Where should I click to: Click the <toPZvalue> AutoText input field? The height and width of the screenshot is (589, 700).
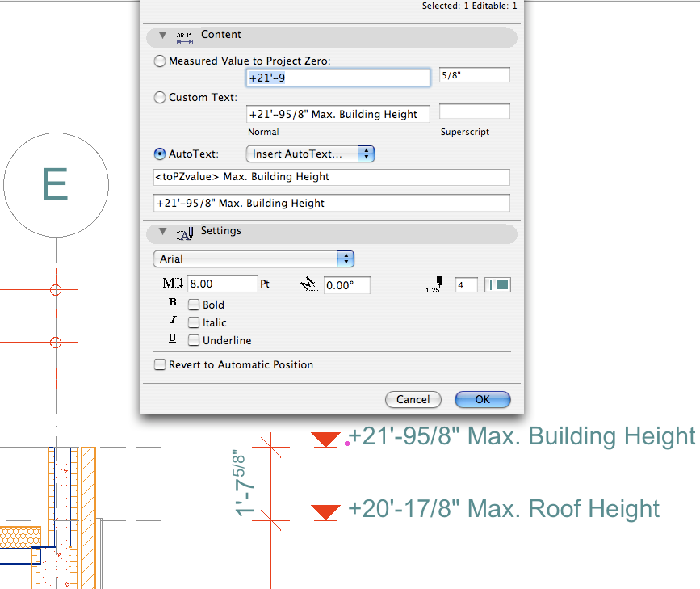pos(331,177)
